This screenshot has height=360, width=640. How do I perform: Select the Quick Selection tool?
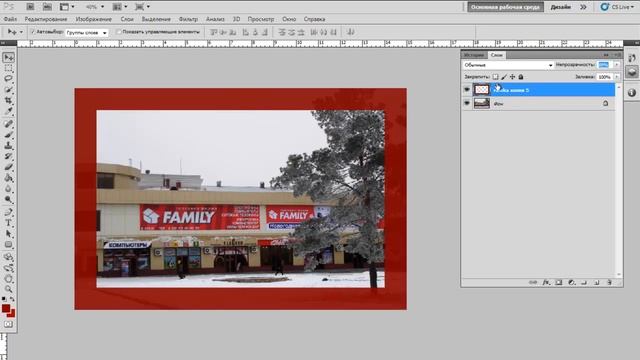[x=9, y=89]
